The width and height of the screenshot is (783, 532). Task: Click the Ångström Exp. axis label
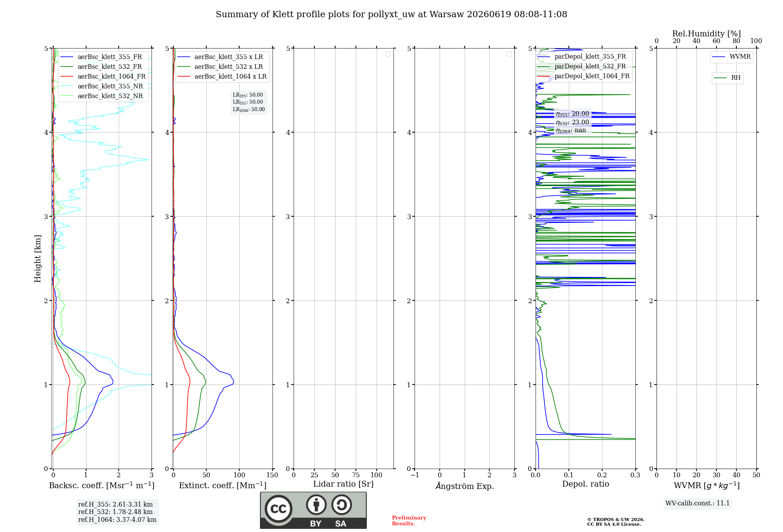pyautogui.click(x=465, y=485)
